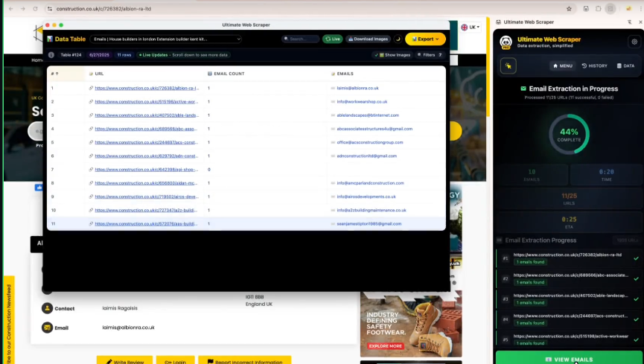Image resolution: width=644 pixels, height=364 pixels.
Task: Open the airos-deve URL link in row 9
Action: click(x=147, y=197)
